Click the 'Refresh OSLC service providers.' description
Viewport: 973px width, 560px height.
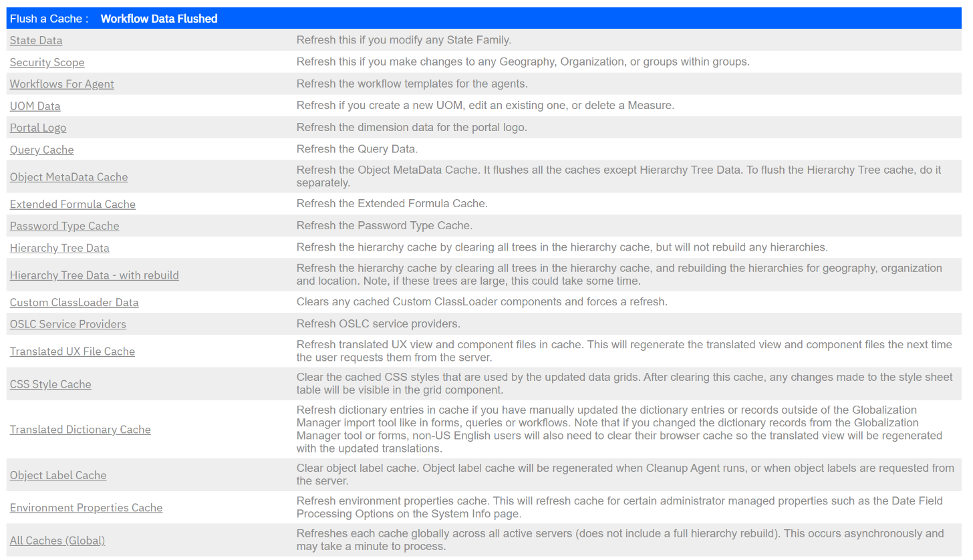click(379, 324)
